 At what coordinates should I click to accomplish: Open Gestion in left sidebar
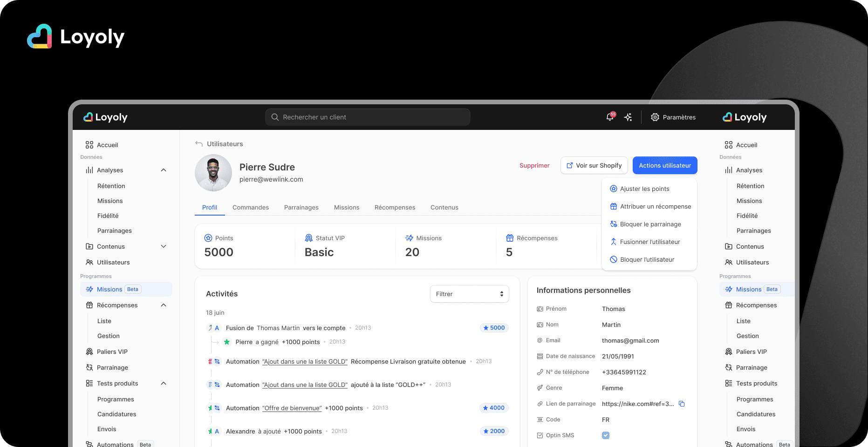109,336
